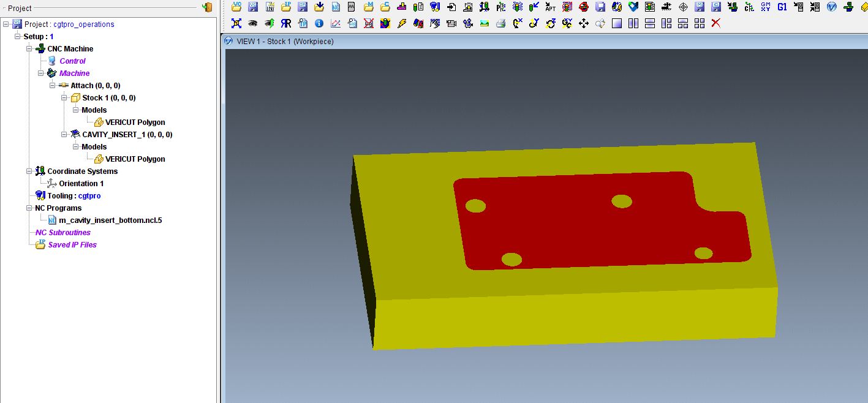Open an In-Process (IP) file
This screenshot has height=403, width=868.
pos(286,7)
